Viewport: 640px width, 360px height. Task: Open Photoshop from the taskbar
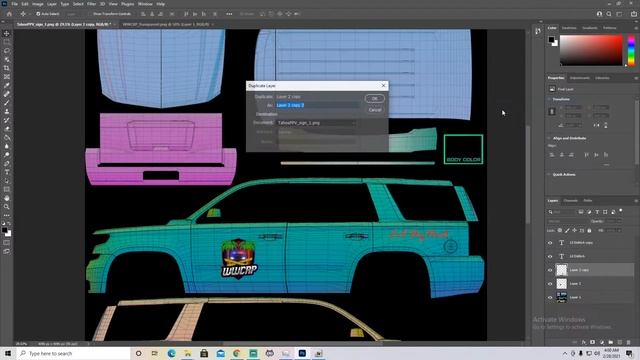(302, 353)
